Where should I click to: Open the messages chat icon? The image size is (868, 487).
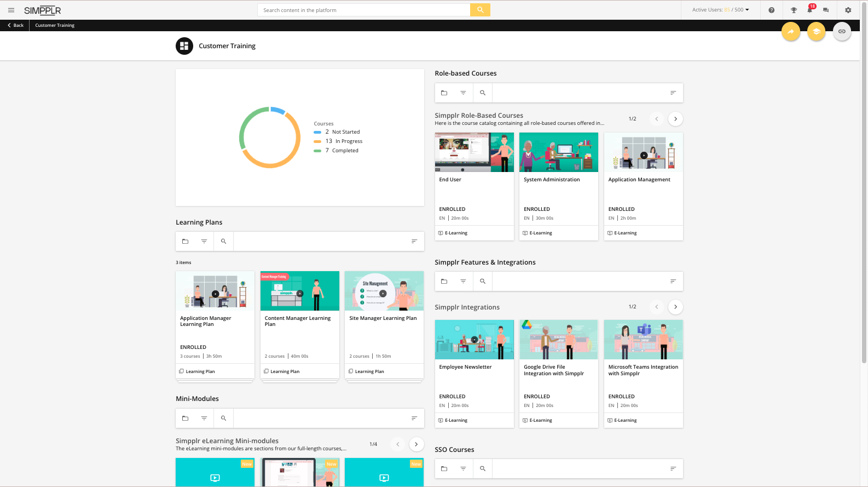tap(826, 10)
